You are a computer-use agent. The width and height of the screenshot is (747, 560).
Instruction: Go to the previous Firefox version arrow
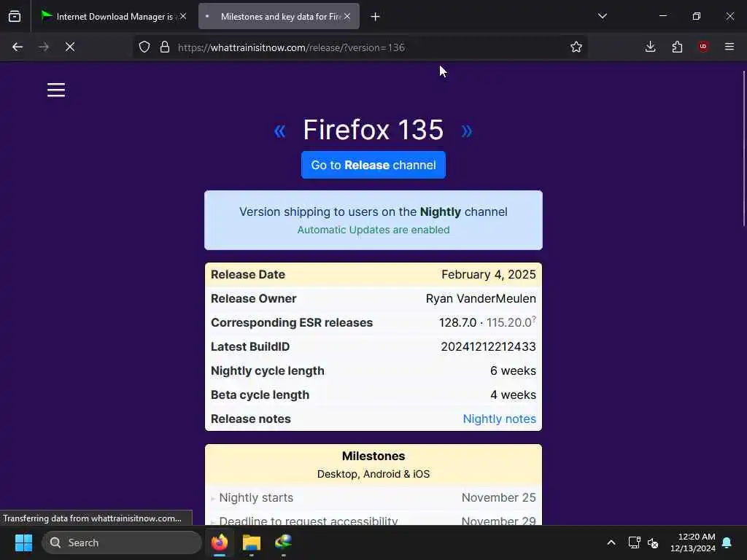pos(279,131)
